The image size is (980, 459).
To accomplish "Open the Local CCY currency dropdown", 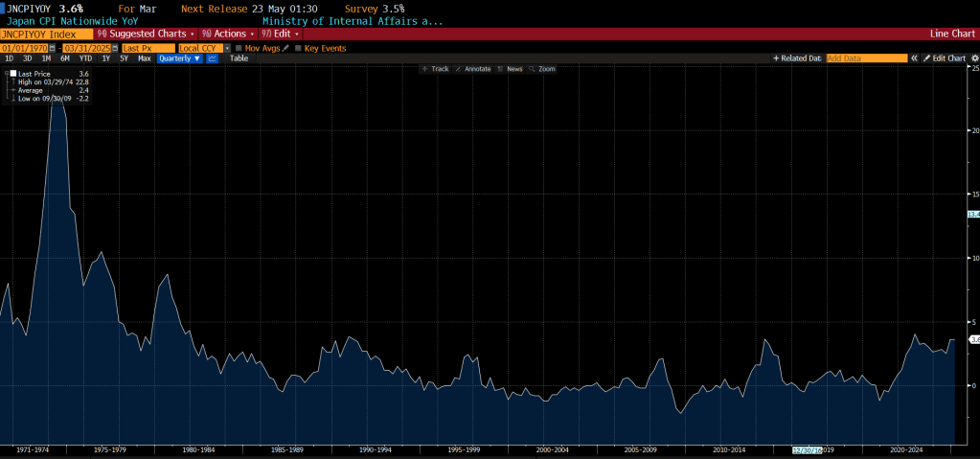I will coord(204,48).
